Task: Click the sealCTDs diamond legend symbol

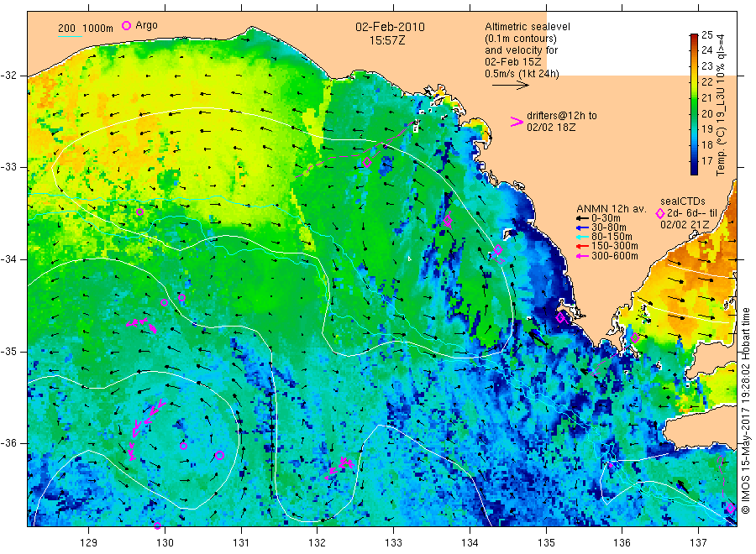Action: (x=660, y=213)
